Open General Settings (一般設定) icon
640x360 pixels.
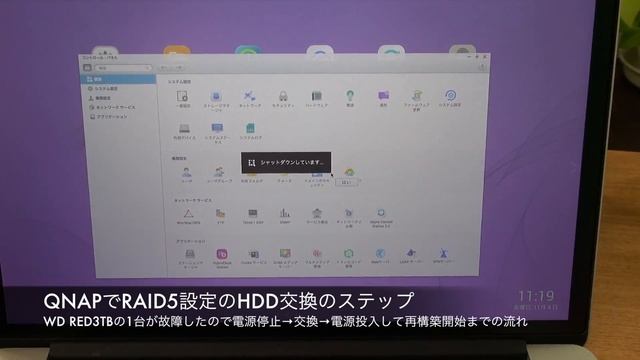(182, 96)
